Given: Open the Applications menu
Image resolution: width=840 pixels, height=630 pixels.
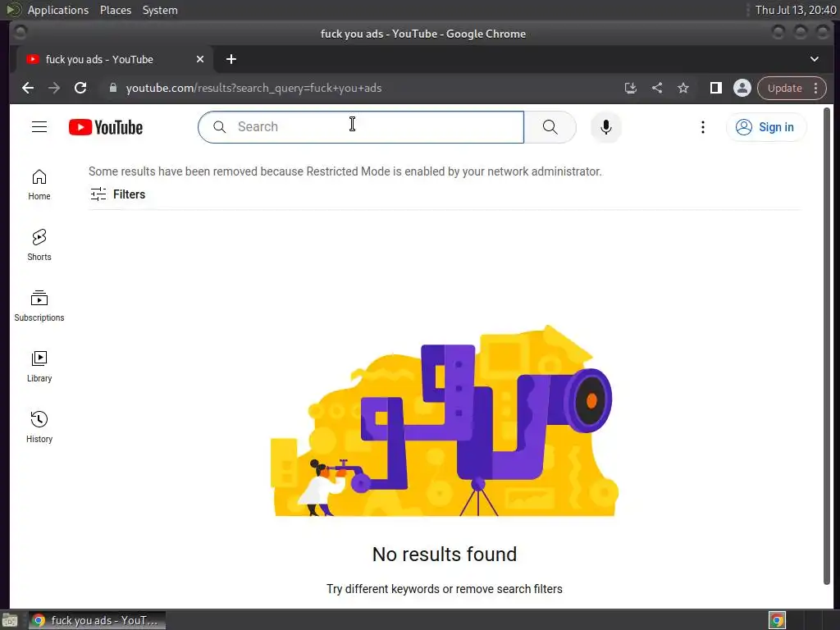Looking at the screenshot, I should pyautogui.click(x=58, y=10).
